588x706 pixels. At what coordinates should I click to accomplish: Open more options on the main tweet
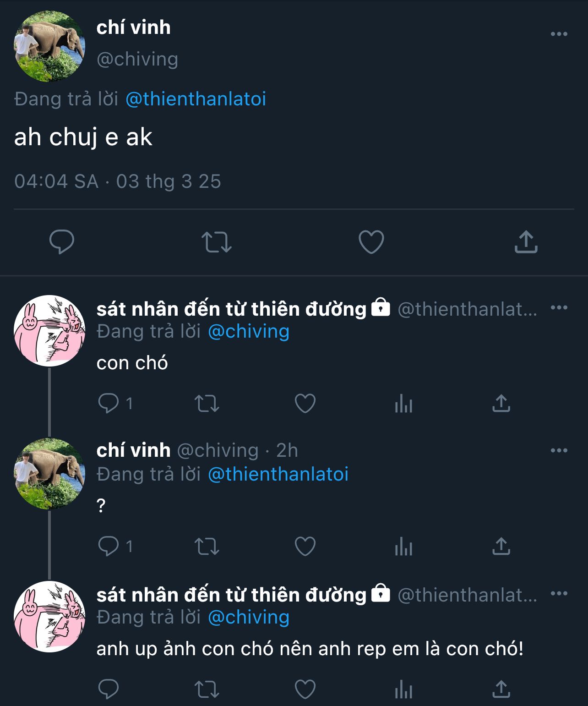(559, 34)
